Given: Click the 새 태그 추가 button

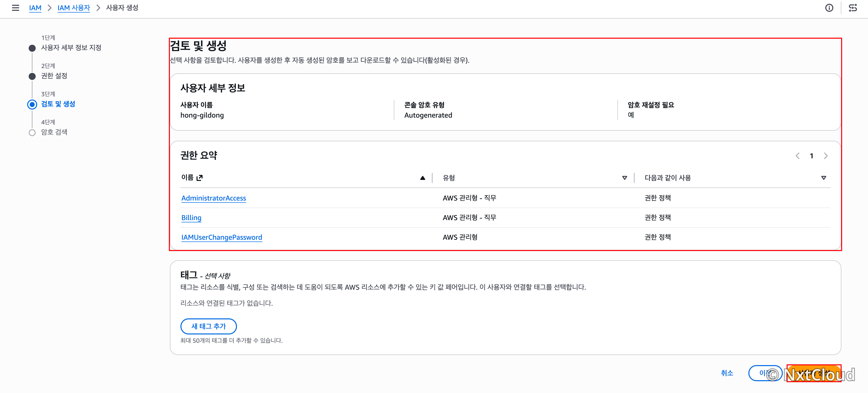Looking at the screenshot, I should click(x=209, y=326).
